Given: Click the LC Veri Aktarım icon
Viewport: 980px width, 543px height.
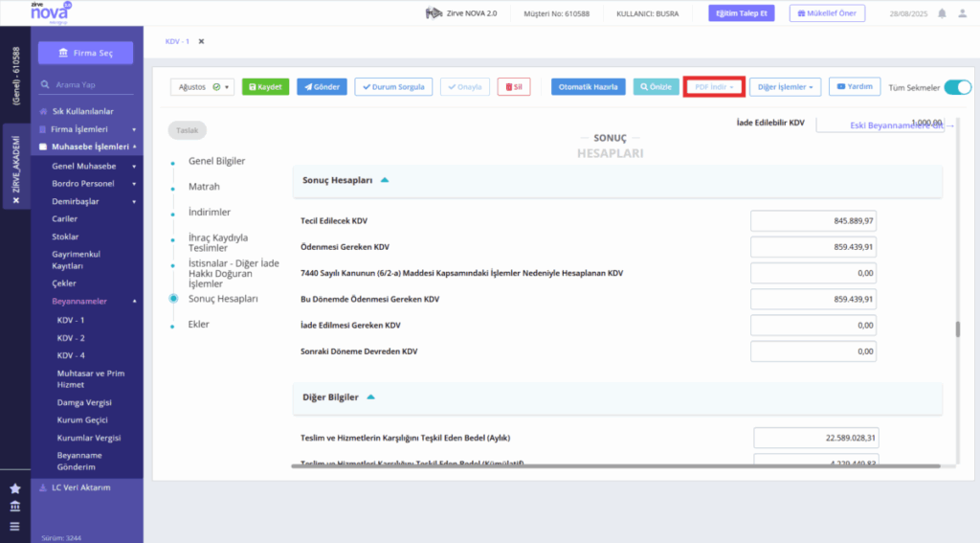Looking at the screenshot, I should point(43,487).
